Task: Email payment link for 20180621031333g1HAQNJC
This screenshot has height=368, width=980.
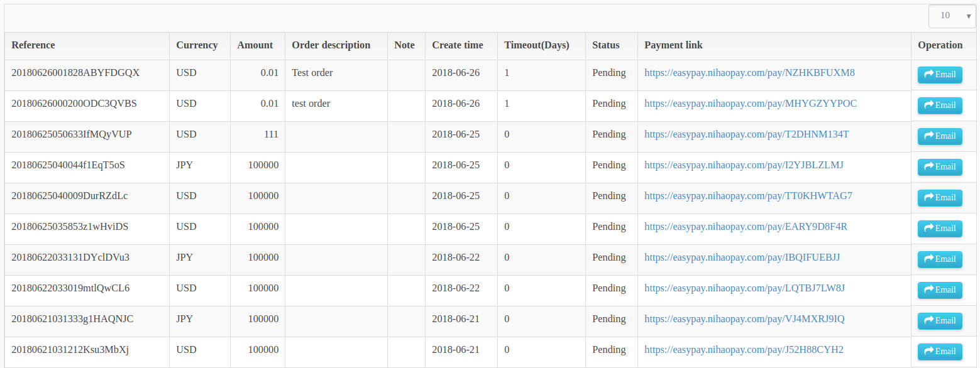Action: click(940, 321)
